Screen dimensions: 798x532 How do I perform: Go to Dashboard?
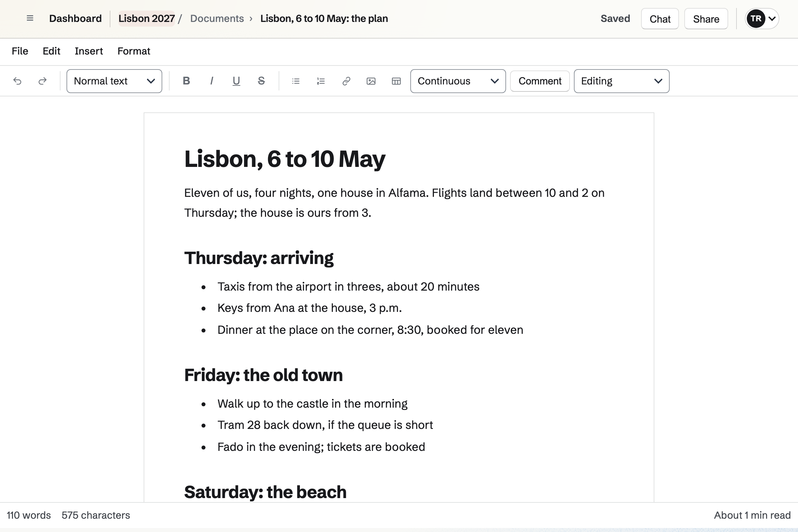[75, 18]
